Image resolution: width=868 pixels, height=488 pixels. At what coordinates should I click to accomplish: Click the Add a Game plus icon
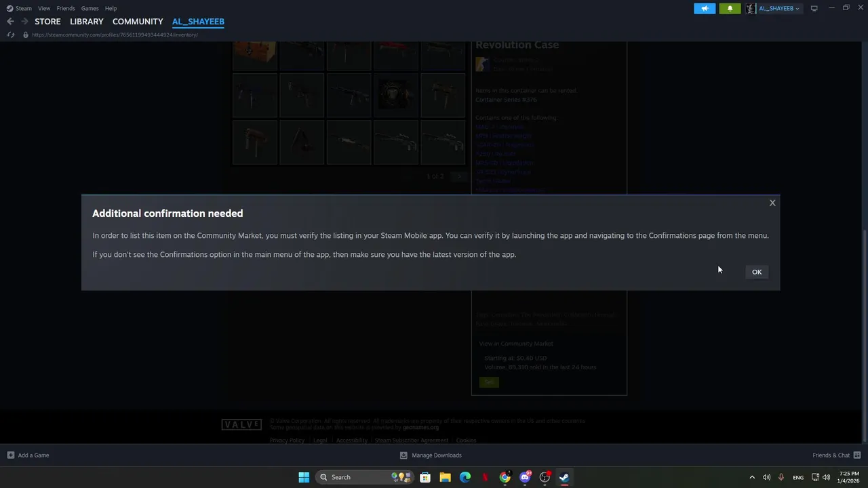[11, 455]
